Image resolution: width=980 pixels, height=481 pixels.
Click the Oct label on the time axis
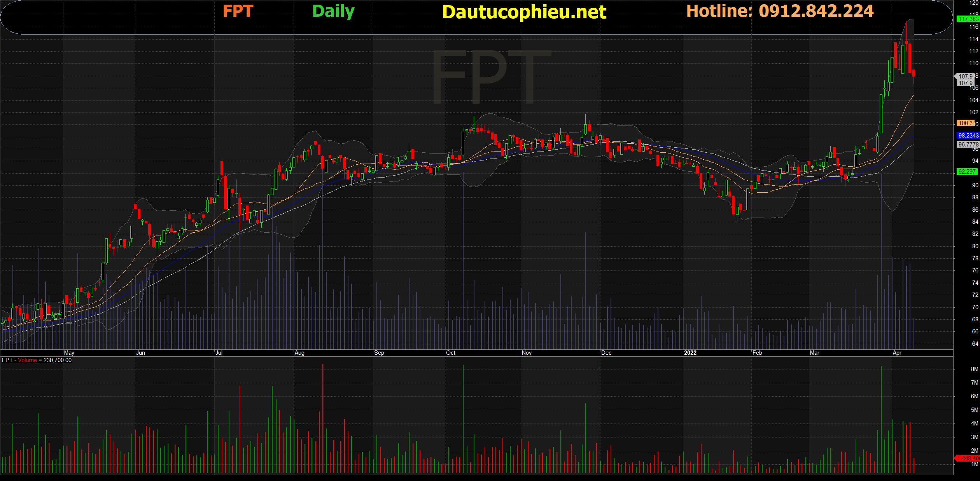click(451, 353)
